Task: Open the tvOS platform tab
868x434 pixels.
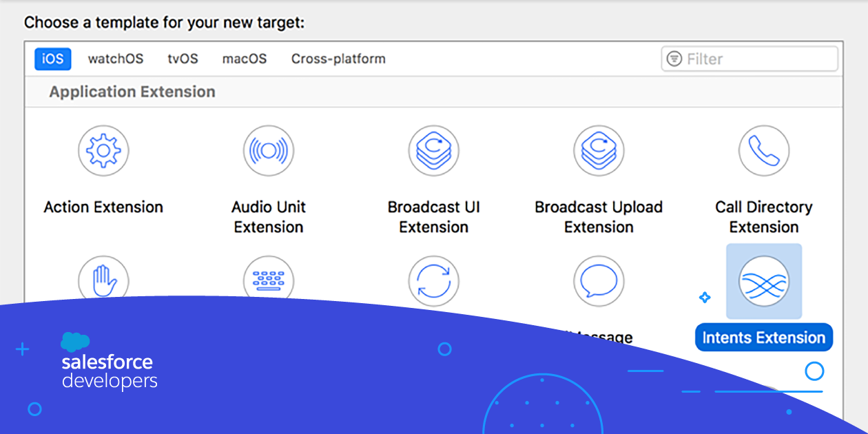Action: [x=183, y=59]
